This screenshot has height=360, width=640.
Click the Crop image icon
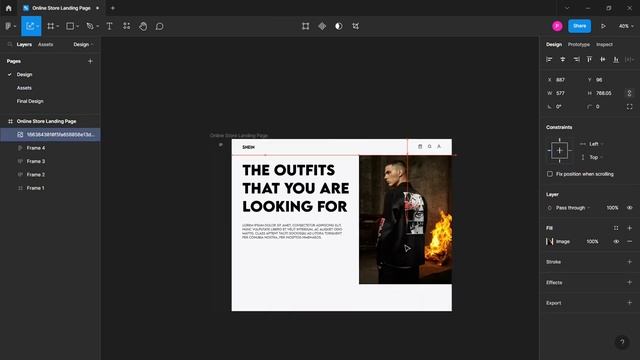(356, 26)
